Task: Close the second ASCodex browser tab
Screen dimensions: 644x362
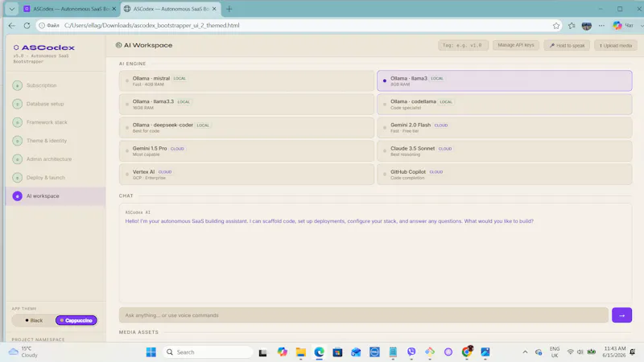Action: [x=214, y=9]
